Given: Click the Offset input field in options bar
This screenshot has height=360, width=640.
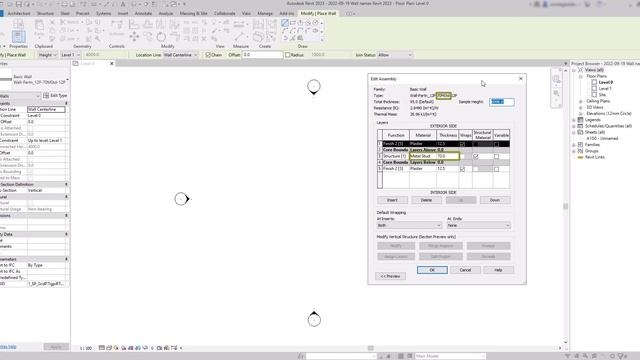Looking at the screenshot, I should [262, 55].
